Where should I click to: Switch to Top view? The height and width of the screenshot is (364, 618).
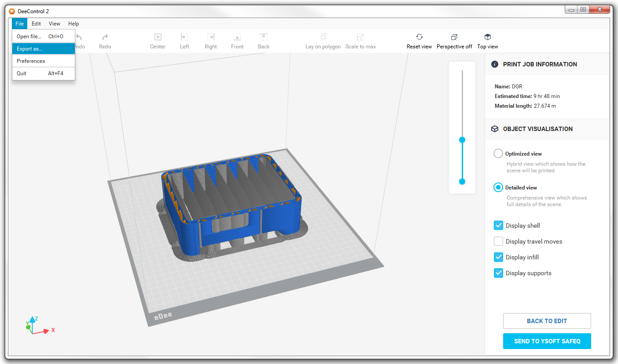pyautogui.click(x=487, y=37)
